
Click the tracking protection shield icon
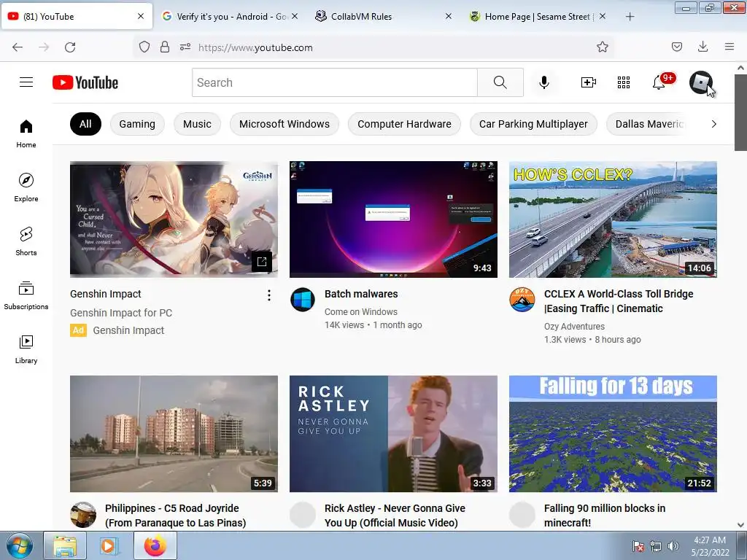[144, 47]
